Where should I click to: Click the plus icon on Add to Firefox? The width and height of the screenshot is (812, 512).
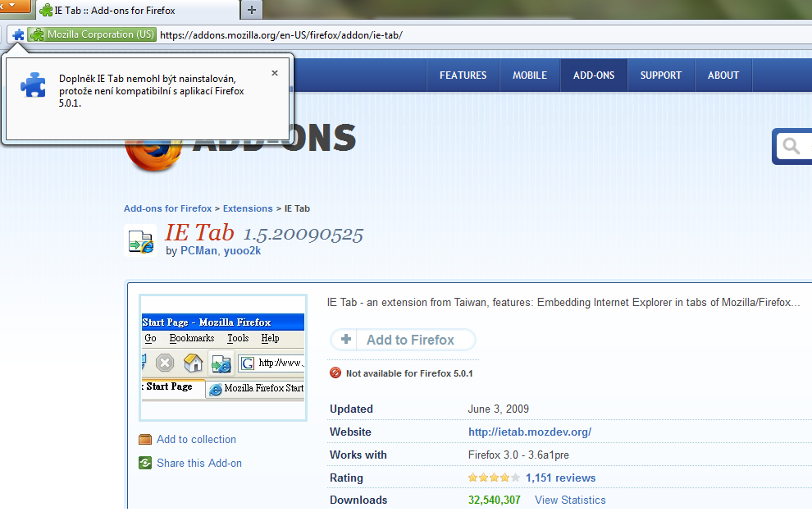pos(346,340)
